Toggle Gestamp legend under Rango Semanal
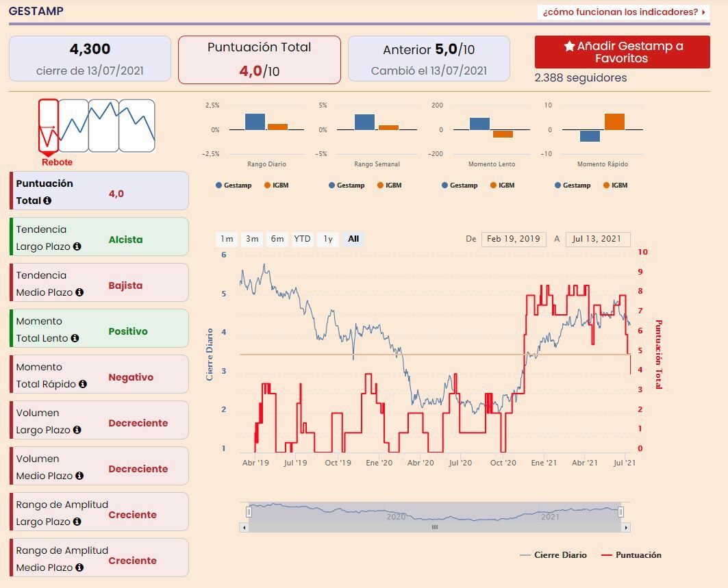728x588 pixels. tap(347, 186)
